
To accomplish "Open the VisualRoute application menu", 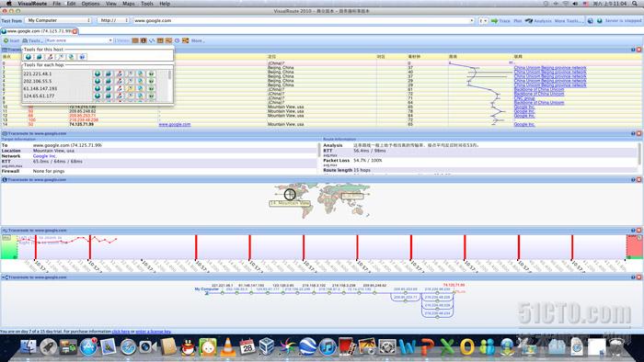I will pos(32,4).
